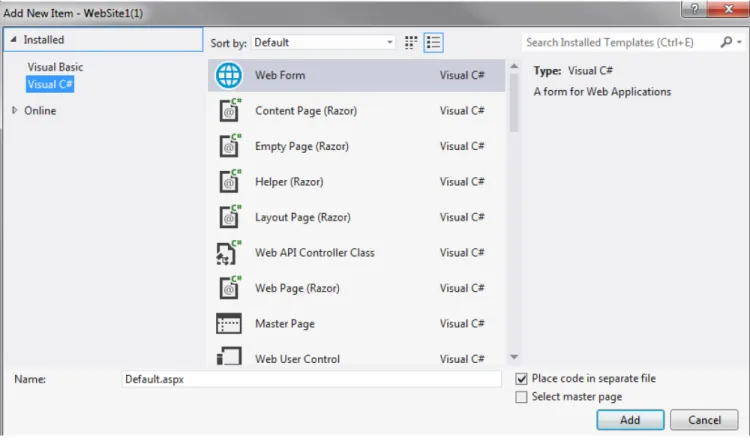Click the Web Page (Razor) template icon

(230, 287)
